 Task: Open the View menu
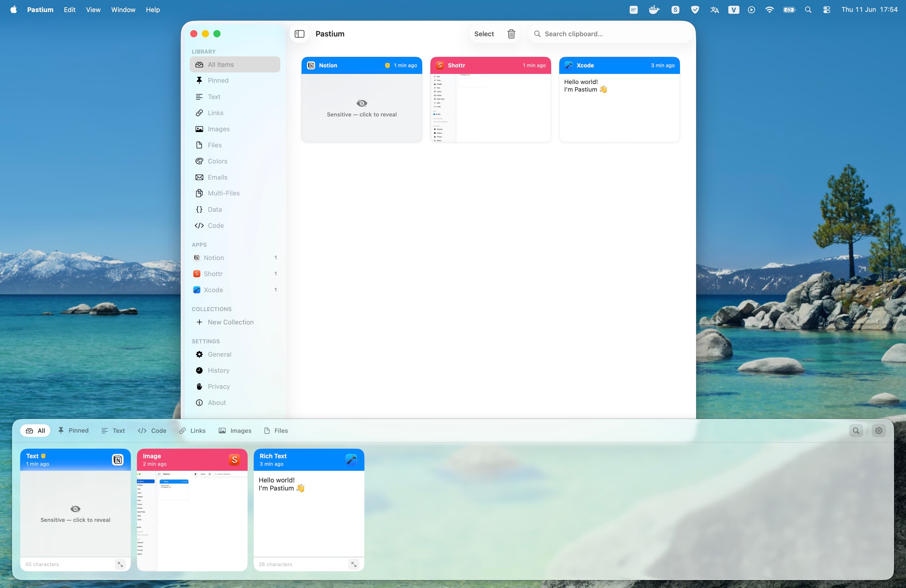(93, 10)
